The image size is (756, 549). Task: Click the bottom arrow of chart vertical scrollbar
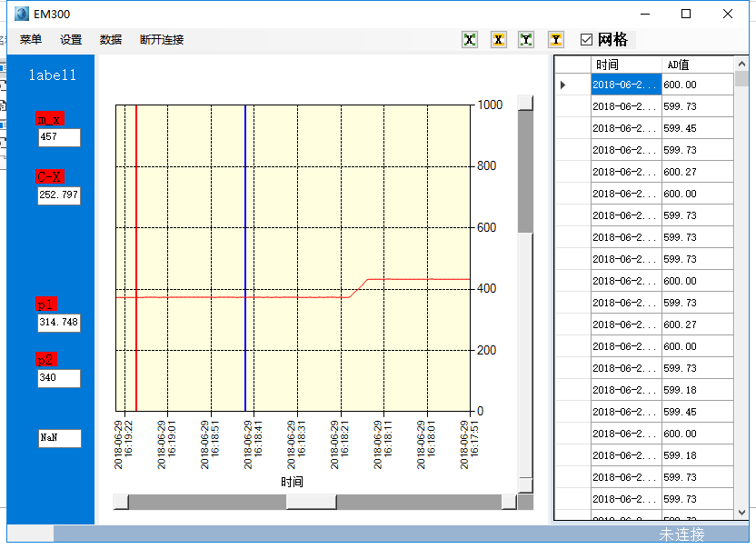click(525, 485)
